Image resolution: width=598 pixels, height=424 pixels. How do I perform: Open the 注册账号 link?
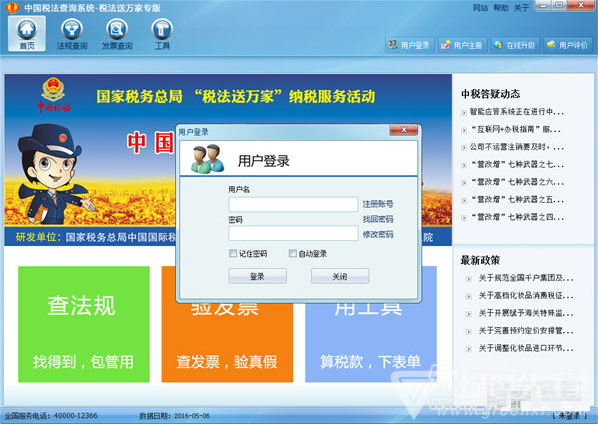click(378, 204)
